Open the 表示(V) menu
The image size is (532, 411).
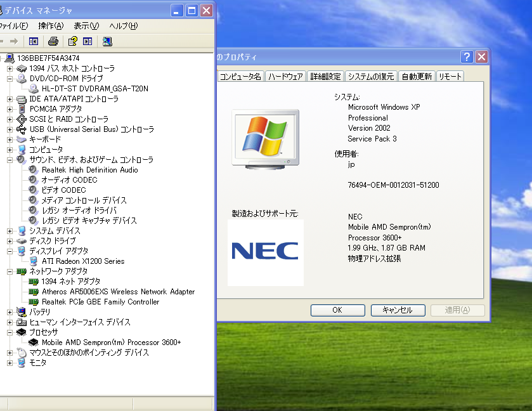(86, 26)
